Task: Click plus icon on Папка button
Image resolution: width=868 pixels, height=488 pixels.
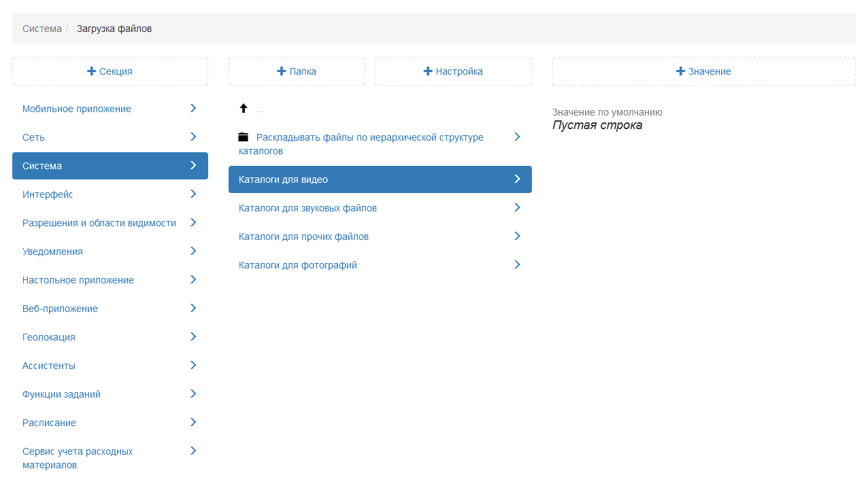Action: click(282, 71)
